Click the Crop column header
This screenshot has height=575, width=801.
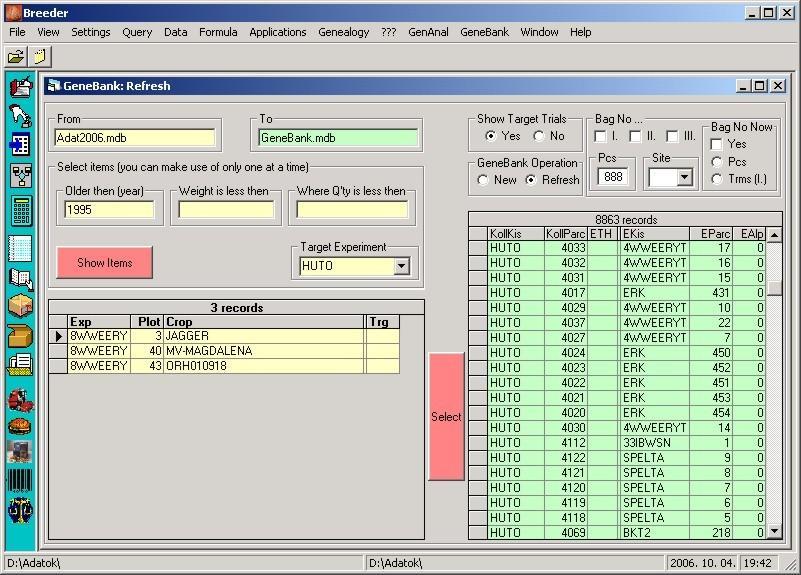[264, 322]
